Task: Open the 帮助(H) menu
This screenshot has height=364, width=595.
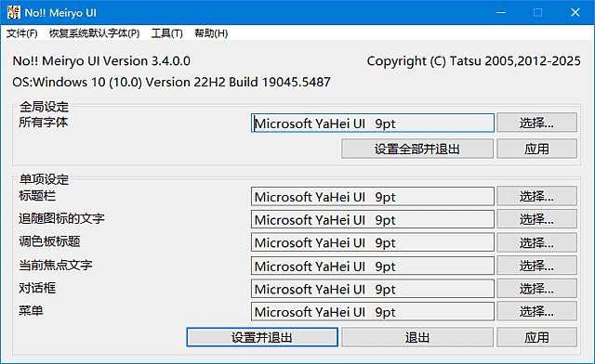Action: 211,33
